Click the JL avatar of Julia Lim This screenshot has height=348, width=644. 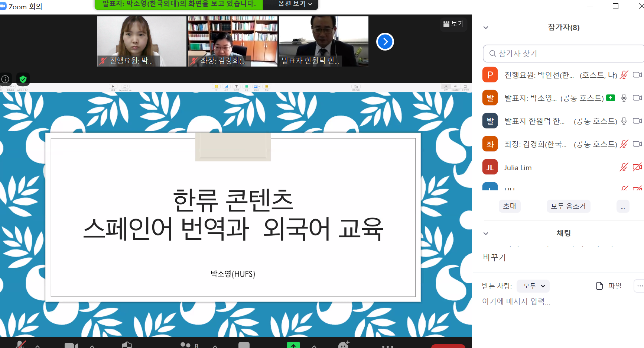[490, 167]
